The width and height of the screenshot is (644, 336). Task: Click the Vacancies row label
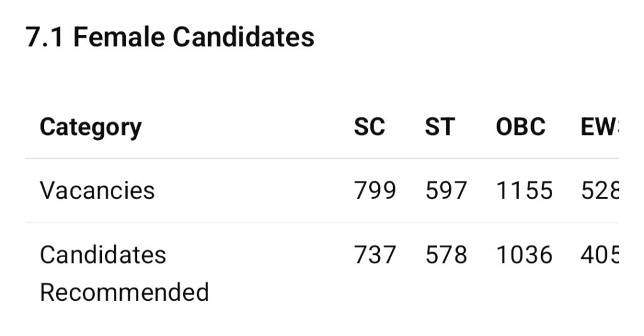pyautogui.click(x=97, y=190)
